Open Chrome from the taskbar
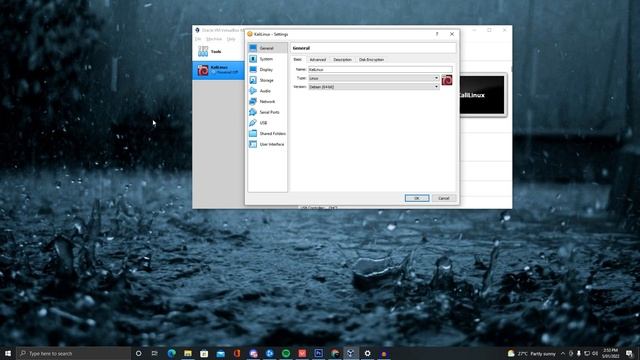Screen dimensions: 640x360 tap(335, 353)
